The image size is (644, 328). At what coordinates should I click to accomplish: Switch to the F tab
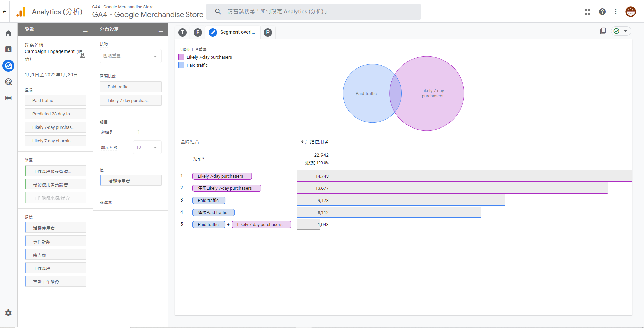(198, 32)
